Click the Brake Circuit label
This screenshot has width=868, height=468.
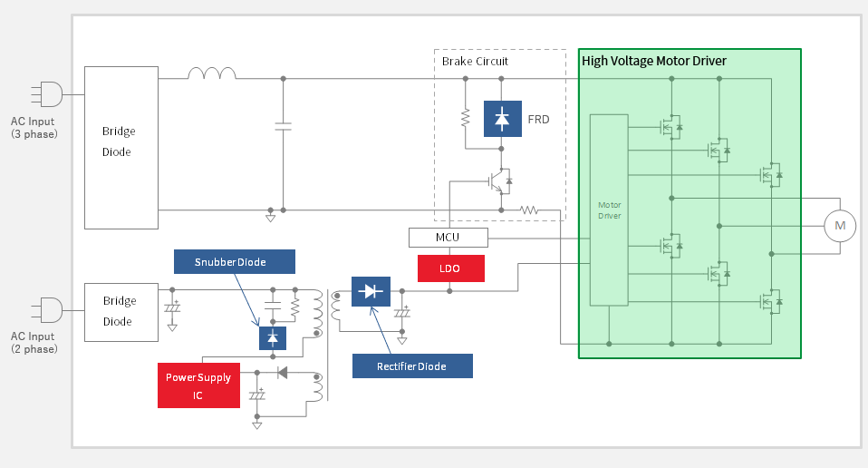click(x=475, y=62)
